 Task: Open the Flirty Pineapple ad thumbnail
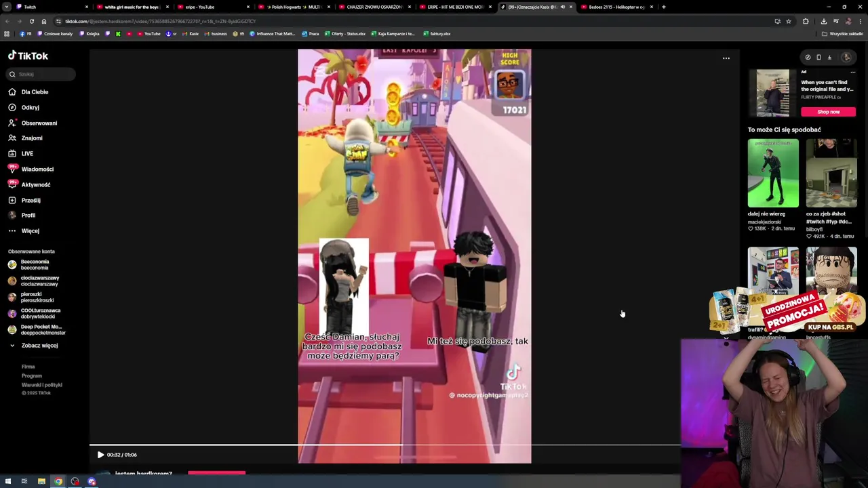773,93
